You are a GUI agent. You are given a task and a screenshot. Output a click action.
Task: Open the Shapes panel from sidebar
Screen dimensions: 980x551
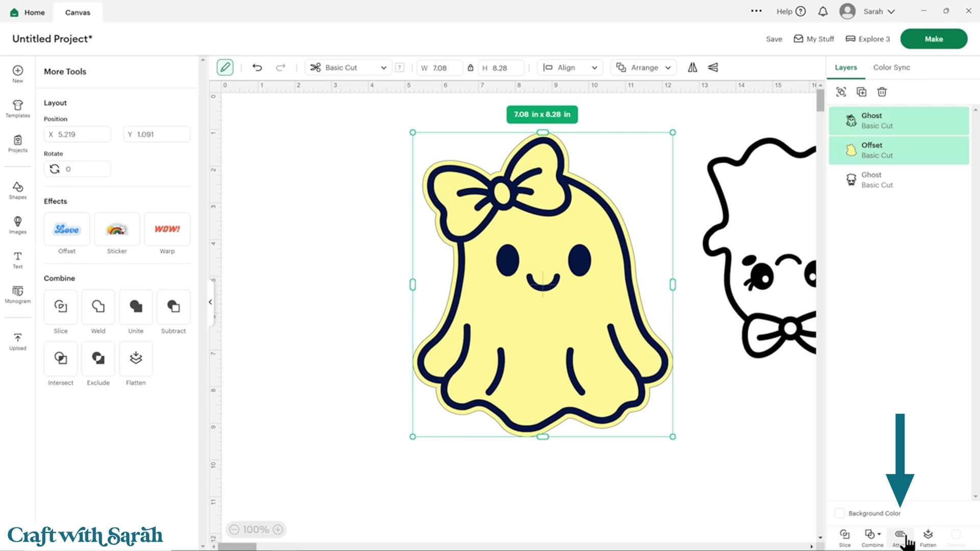(17, 190)
